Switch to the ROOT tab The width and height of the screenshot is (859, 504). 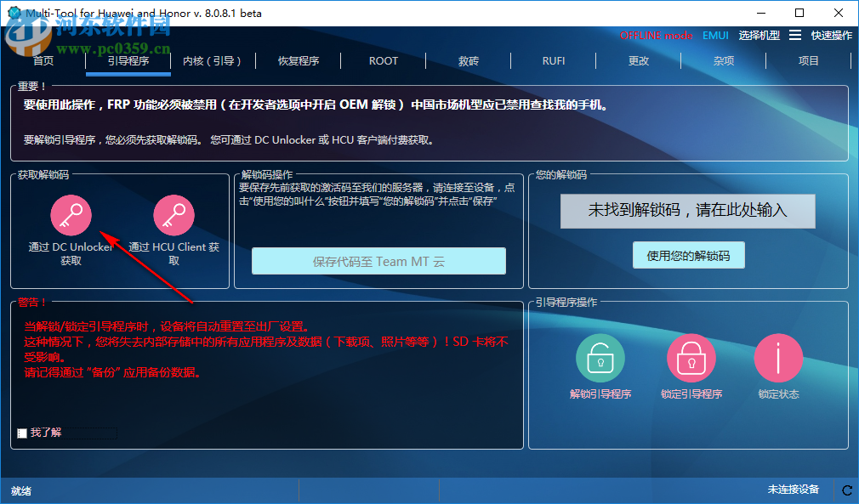[x=383, y=60]
